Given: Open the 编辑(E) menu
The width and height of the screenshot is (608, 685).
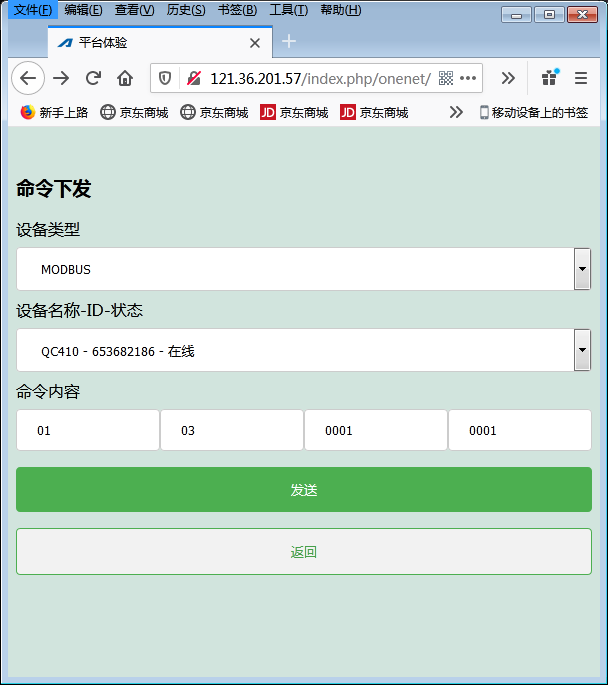Looking at the screenshot, I should tap(83, 10).
